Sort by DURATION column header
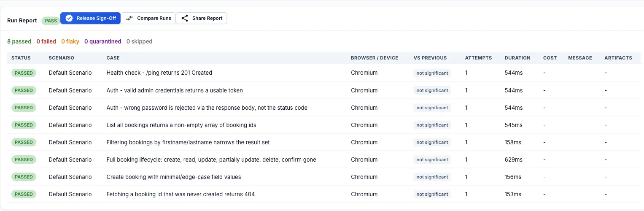This screenshot has height=211, width=644. click(517, 58)
